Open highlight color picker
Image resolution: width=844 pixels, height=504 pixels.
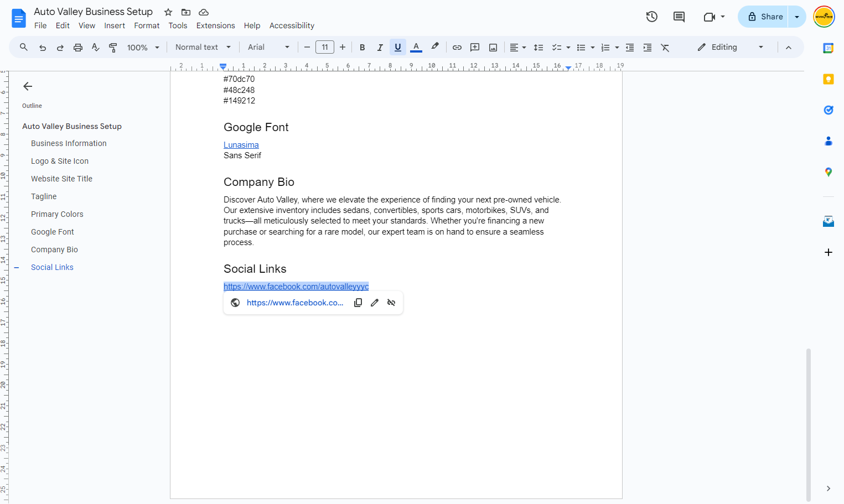click(435, 47)
